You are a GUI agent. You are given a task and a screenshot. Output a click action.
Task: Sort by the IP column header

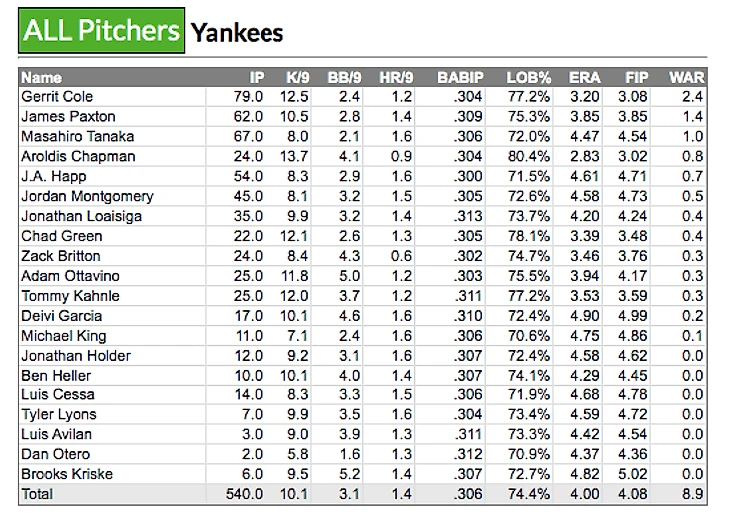point(257,77)
